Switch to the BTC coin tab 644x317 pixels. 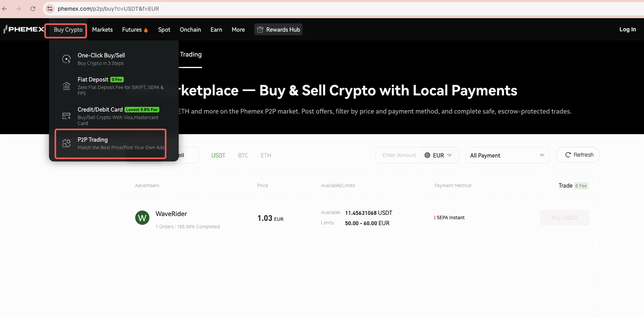[243, 156]
